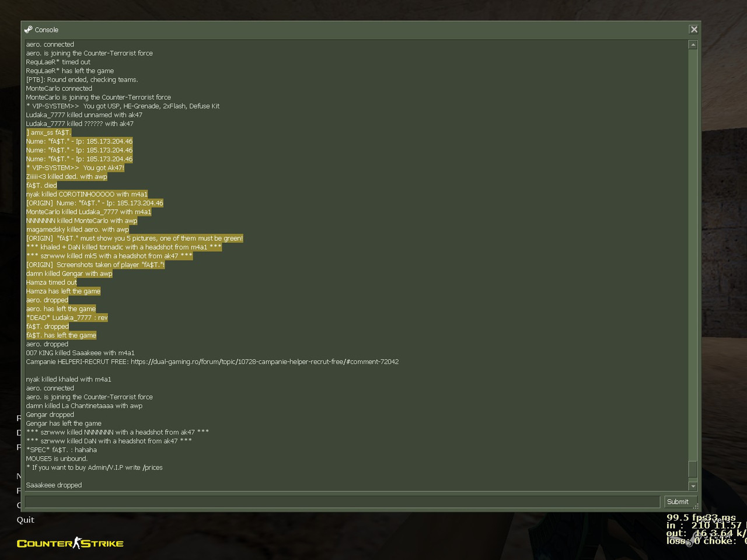Screen dimensions: 747x560
Task: Select Quit from the main menu
Action: pyautogui.click(x=25, y=520)
